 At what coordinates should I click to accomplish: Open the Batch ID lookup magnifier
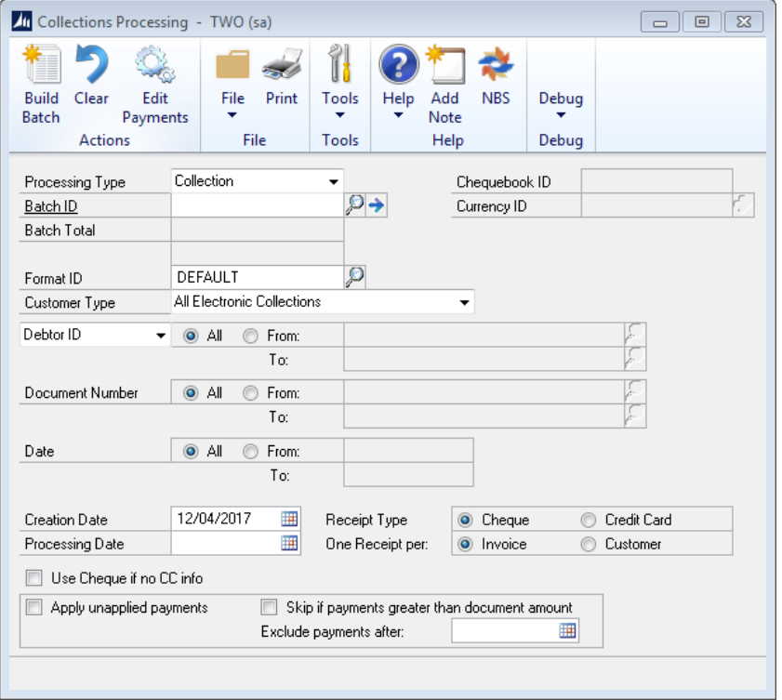354,206
